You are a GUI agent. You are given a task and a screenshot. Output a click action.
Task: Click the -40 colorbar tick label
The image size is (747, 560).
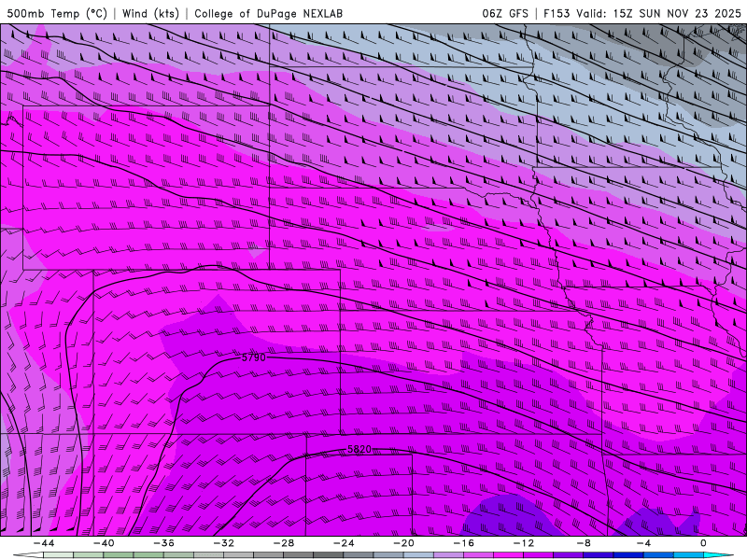[x=104, y=543]
